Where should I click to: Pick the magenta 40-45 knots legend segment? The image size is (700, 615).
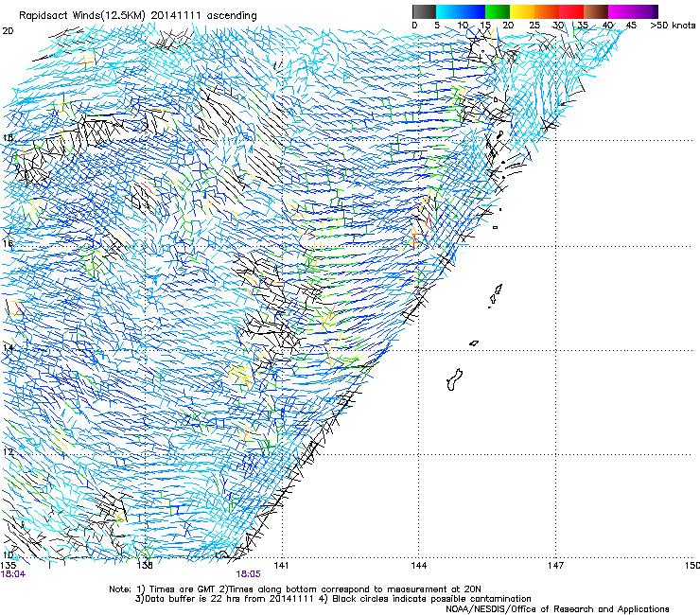point(621,11)
